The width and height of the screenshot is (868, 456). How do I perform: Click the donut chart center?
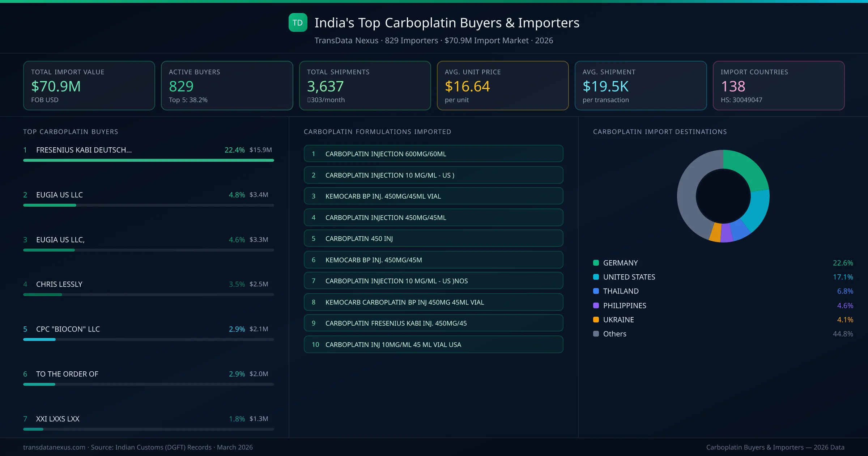tap(723, 196)
